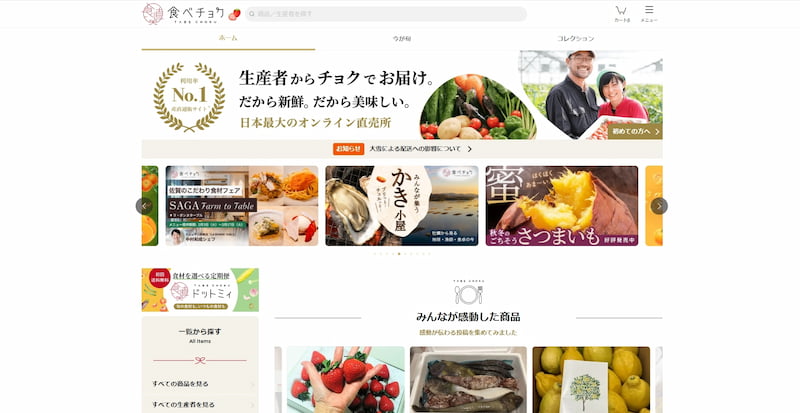
Task: Select the active carousel pagination dot
Action: point(399,253)
